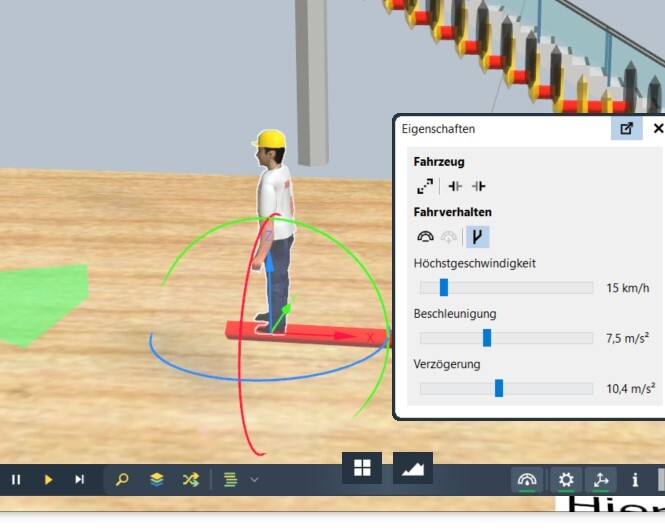Click the terrain mountain icon button
Image resolution: width=665 pixels, height=531 pixels.
(412, 467)
